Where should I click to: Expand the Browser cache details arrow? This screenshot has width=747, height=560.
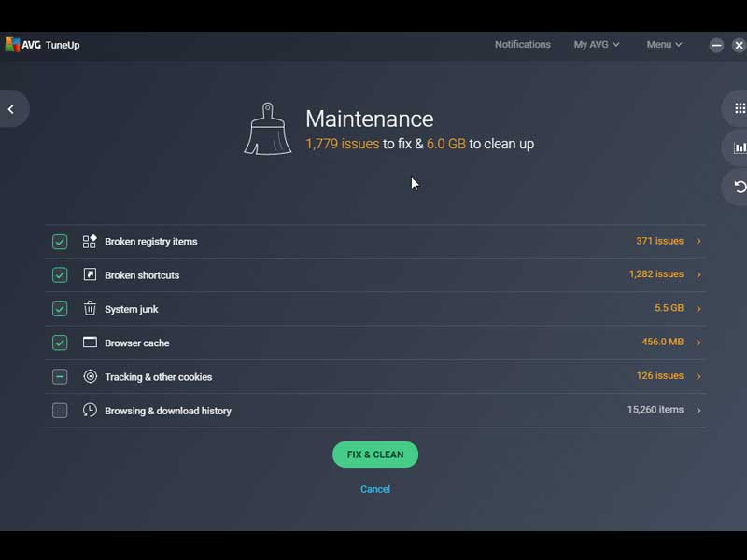[698, 343]
